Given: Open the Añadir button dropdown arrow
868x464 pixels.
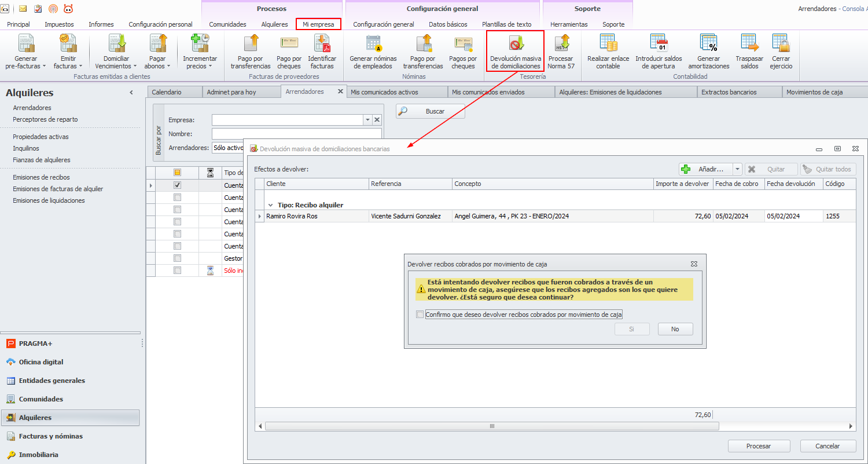Looking at the screenshot, I should click(x=737, y=169).
